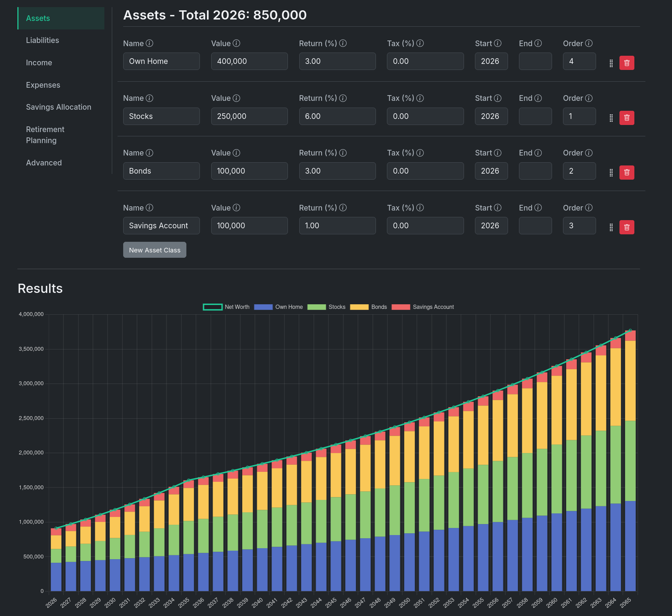
Task: Switch to the Expenses section
Action: click(61, 85)
